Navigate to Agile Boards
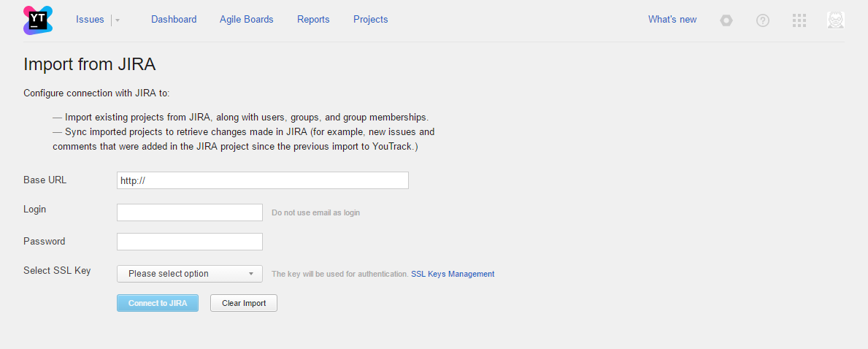868x349 pixels. click(x=246, y=20)
